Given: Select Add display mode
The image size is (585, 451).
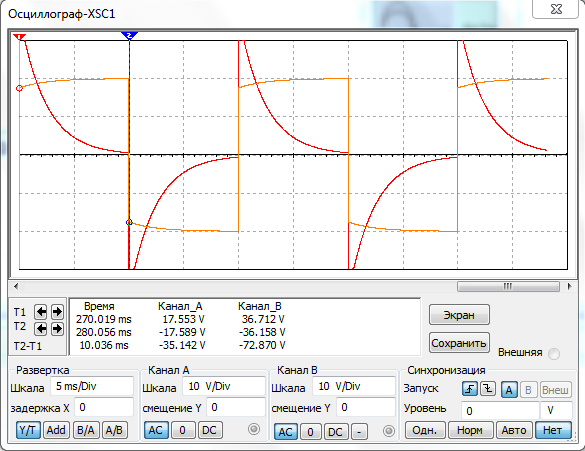Looking at the screenshot, I should point(56,430).
